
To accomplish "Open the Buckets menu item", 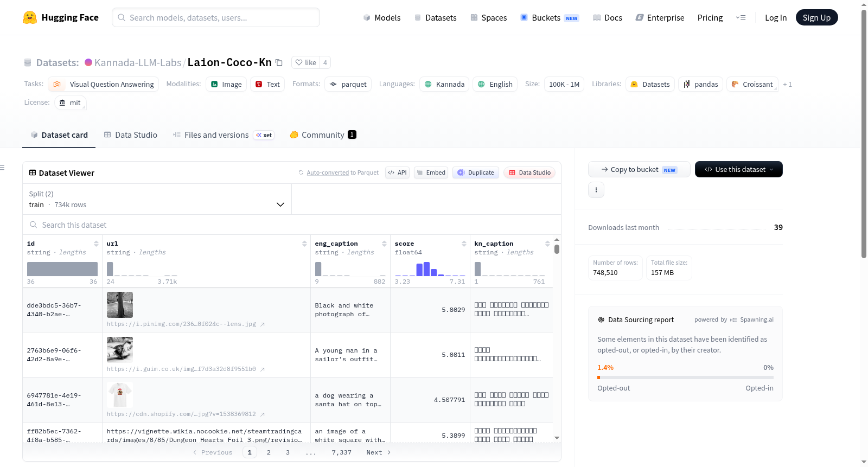I will pos(549,17).
